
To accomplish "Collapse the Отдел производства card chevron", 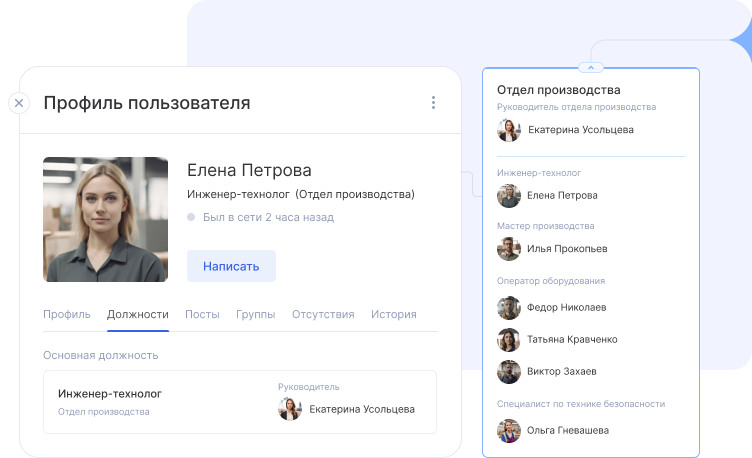I will [x=590, y=68].
